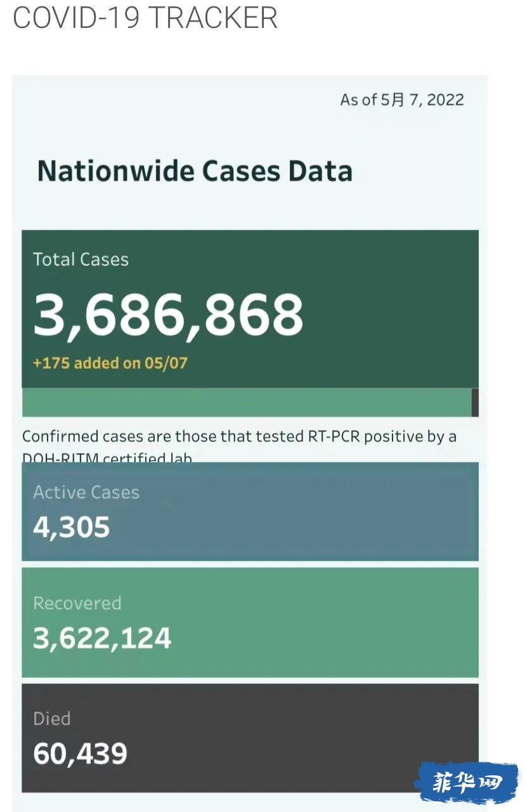Select the +175 added on 05/07 note
The height and width of the screenshot is (812, 525).
110,363
